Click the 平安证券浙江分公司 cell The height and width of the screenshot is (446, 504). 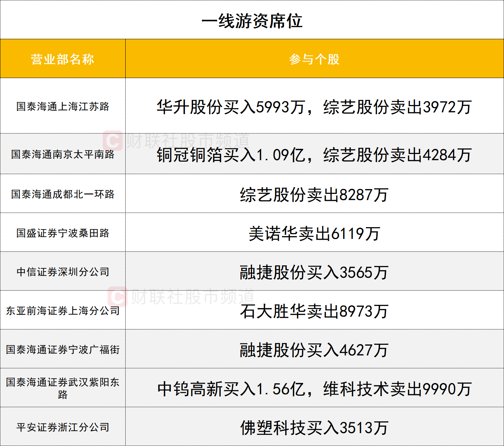click(62, 427)
